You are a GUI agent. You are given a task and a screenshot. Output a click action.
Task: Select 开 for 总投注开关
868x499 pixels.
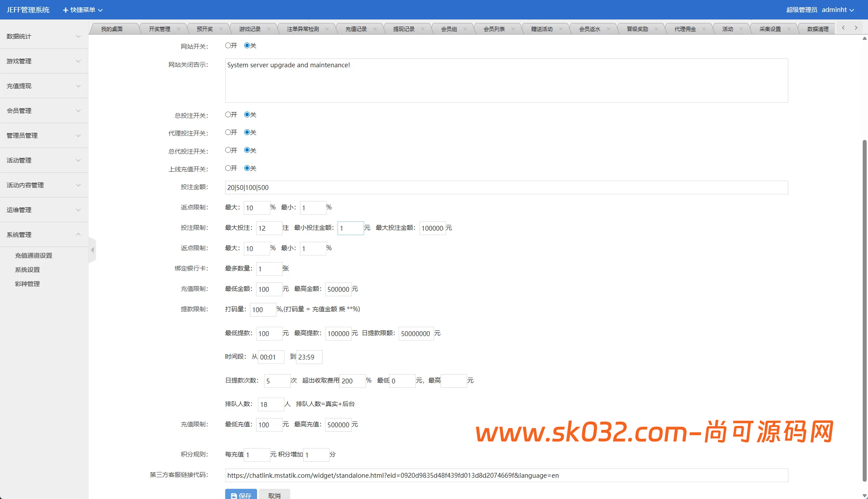pyautogui.click(x=228, y=115)
